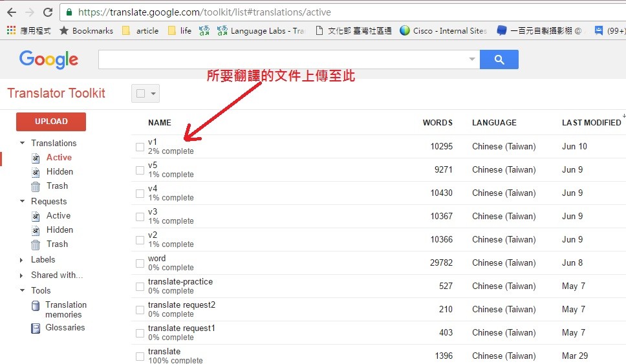Click the browser Back arrow

click(x=12, y=12)
